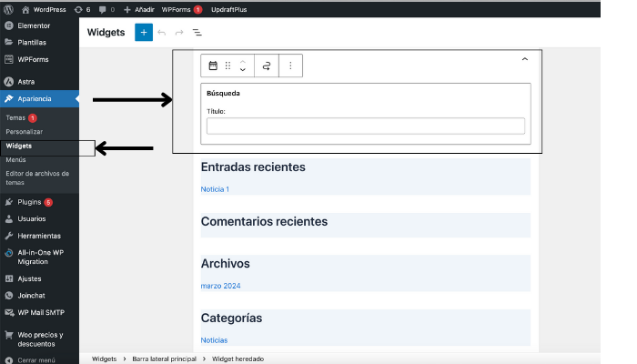Viewport: 637px width, 364px height.
Task: Open the Noticia 1 recent post link
Action: click(x=215, y=189)
